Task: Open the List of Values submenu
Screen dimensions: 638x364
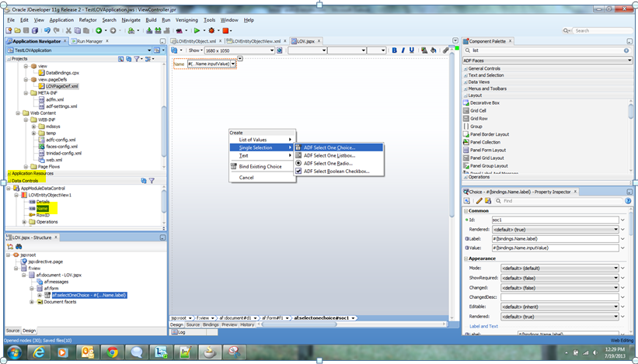Action: 263,140
